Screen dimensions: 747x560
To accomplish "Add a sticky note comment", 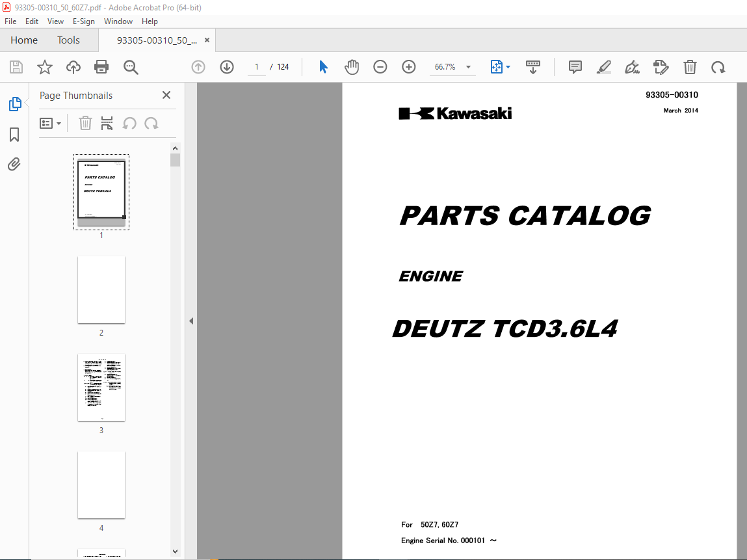I will [575, 67].
